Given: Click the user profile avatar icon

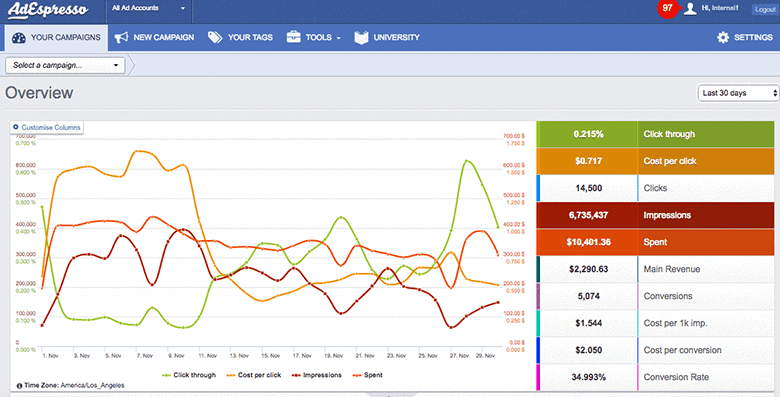Looking at the screenshot, I should tap(690, 8).
